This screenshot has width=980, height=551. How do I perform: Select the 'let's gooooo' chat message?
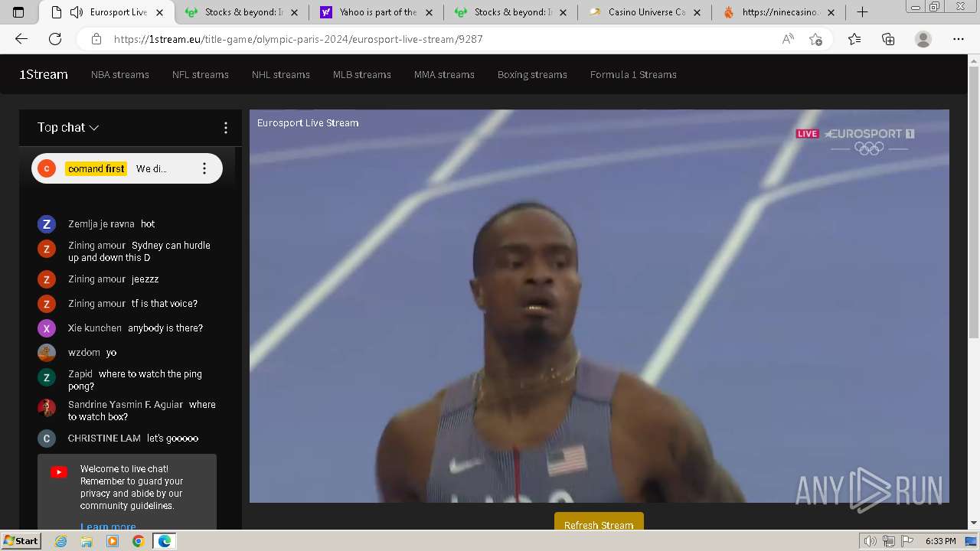pos(172,439)
